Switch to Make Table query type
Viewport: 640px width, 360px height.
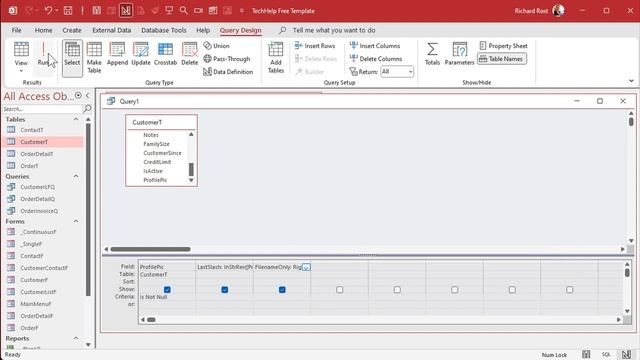click(x=94, y=57)
